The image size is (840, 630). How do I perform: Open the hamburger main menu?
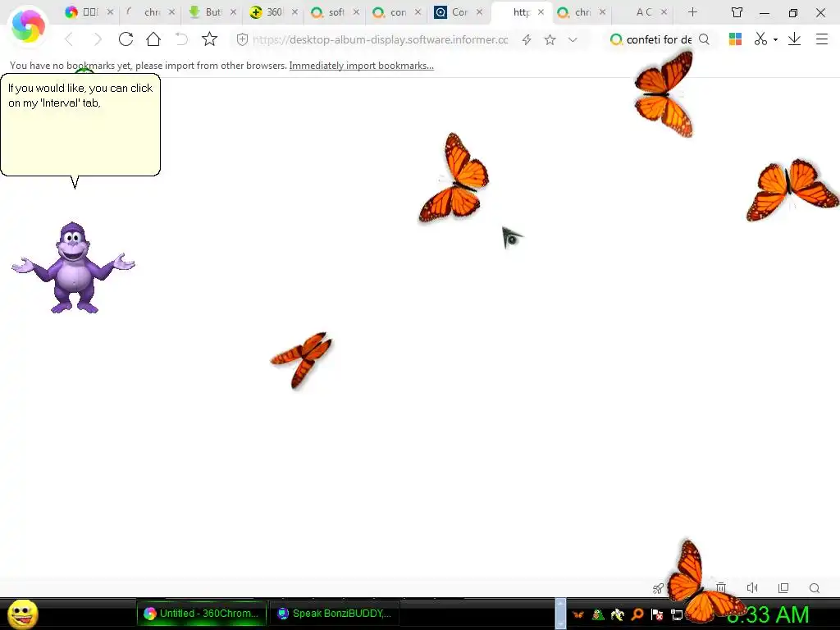click(822, 39)
